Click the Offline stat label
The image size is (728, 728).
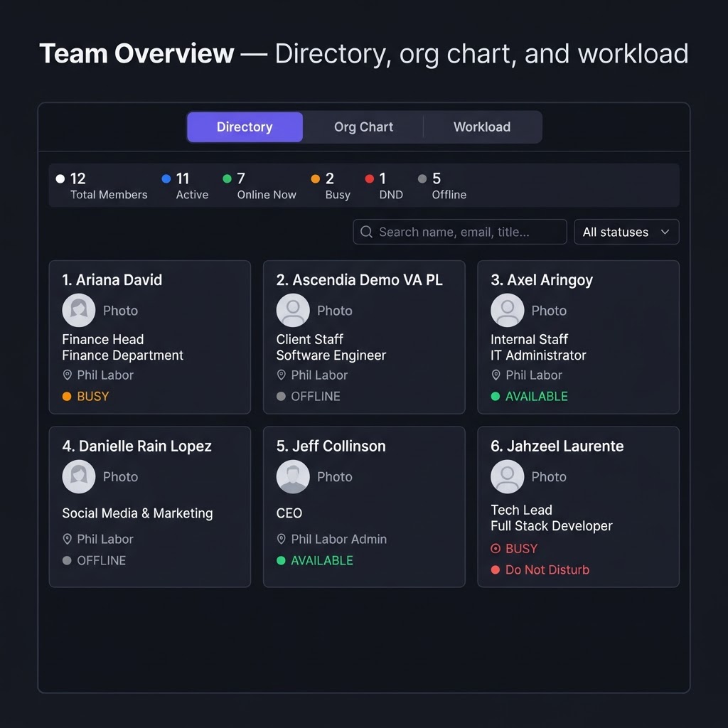tap(449, 195)
